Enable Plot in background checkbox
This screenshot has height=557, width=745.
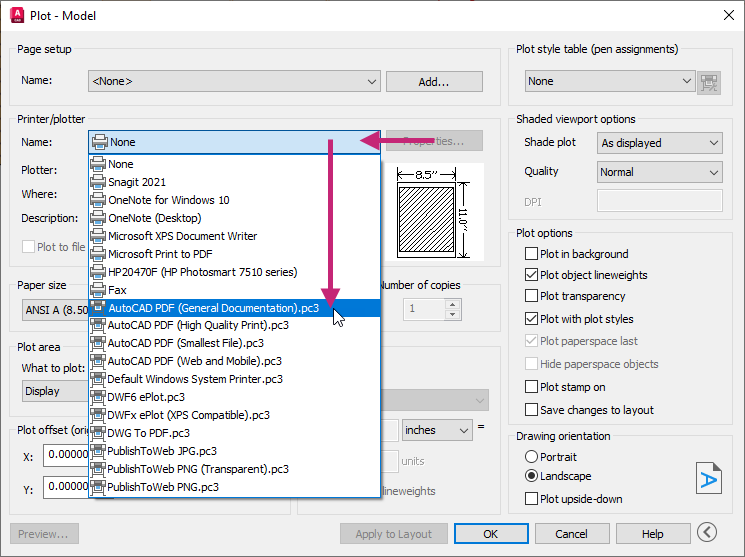click(531, 254)
